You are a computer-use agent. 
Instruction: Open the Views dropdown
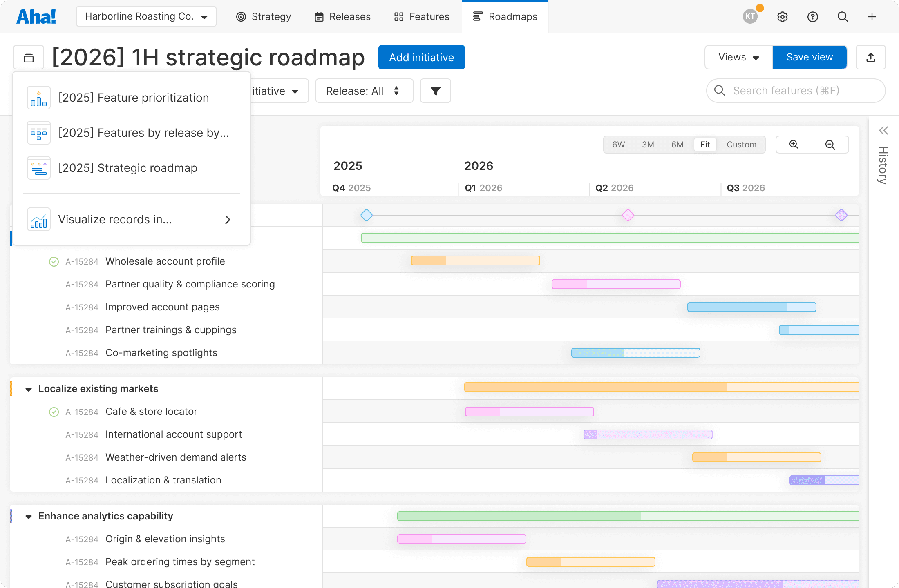coord(738,57)
